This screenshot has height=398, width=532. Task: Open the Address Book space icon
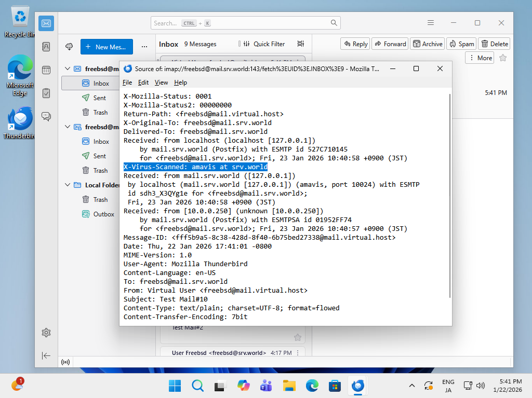(46, 47)
